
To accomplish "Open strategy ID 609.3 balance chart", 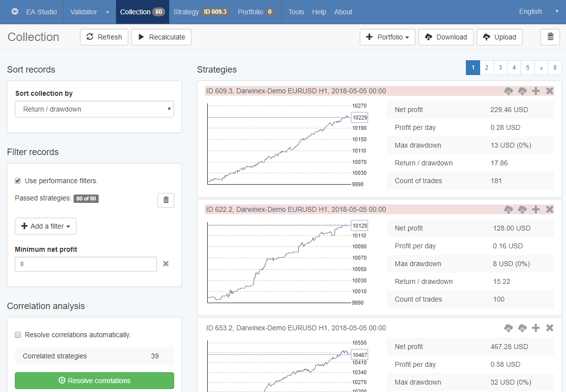I will point(287,145).
